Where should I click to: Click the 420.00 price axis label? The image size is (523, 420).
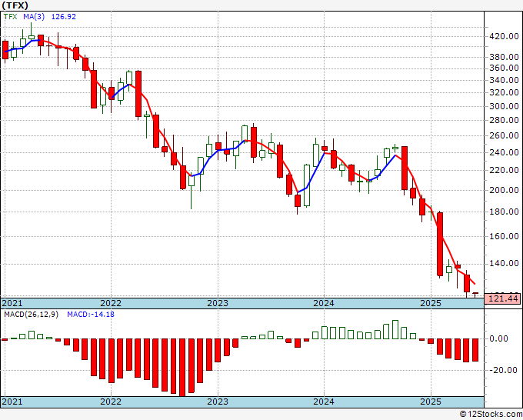(x=504, y=36)
